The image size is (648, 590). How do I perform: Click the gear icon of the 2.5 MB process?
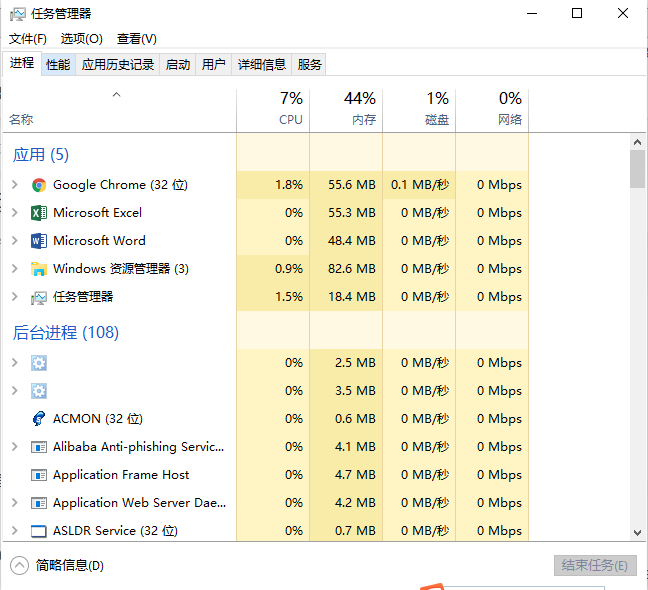click(39, 363)
